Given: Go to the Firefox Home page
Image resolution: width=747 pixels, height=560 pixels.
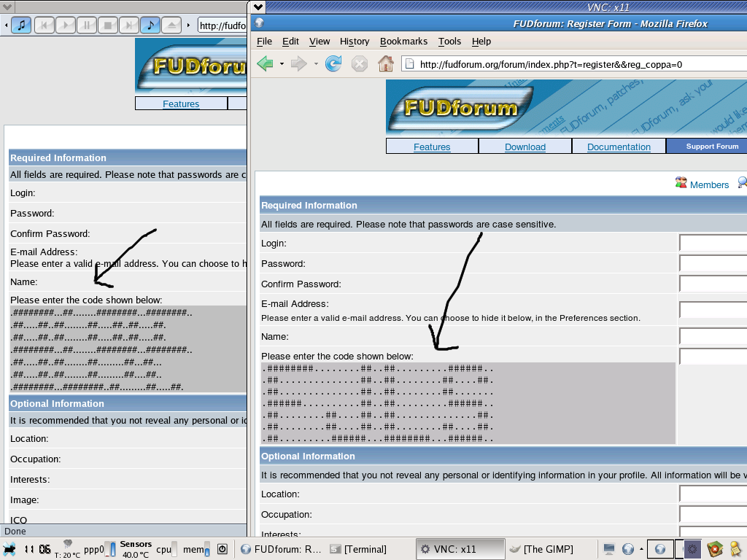Looking at the screenshot, I should [386, 63].
